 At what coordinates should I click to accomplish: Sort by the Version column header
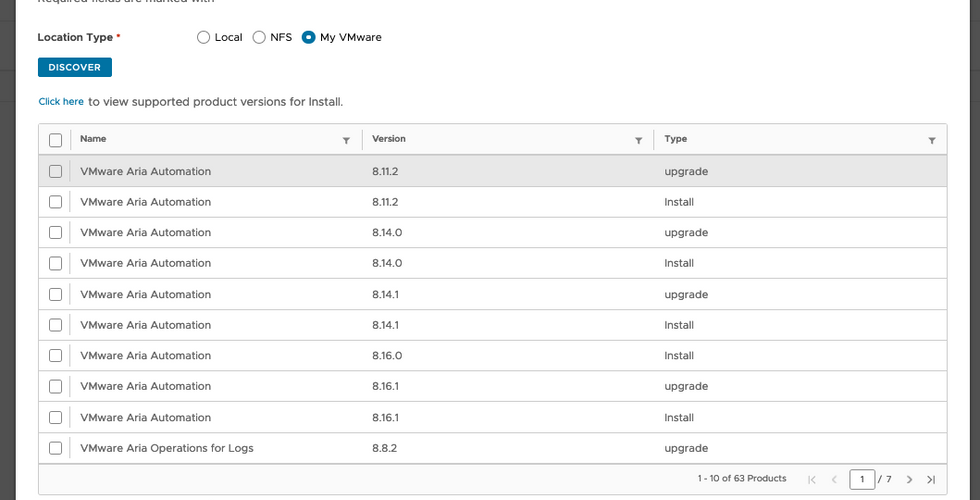pyautogui.click(x=389, y=139)
